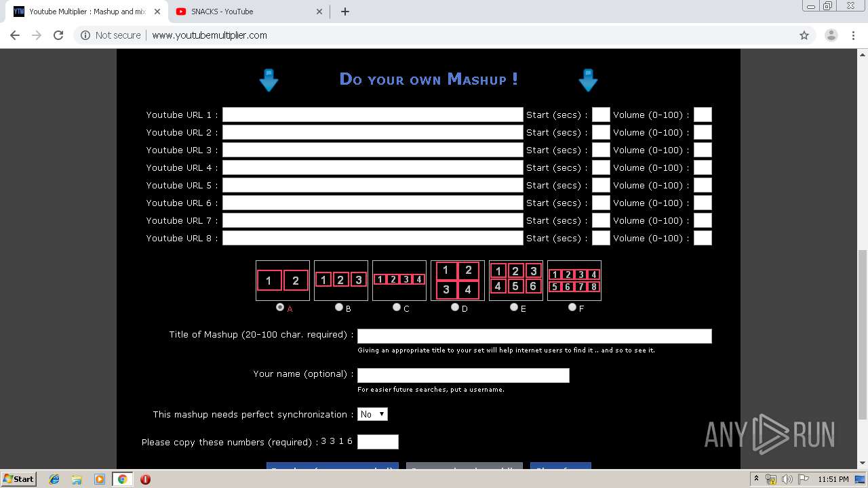
Task: Click the Title of Mashup field
Action: tap(534, 336)
